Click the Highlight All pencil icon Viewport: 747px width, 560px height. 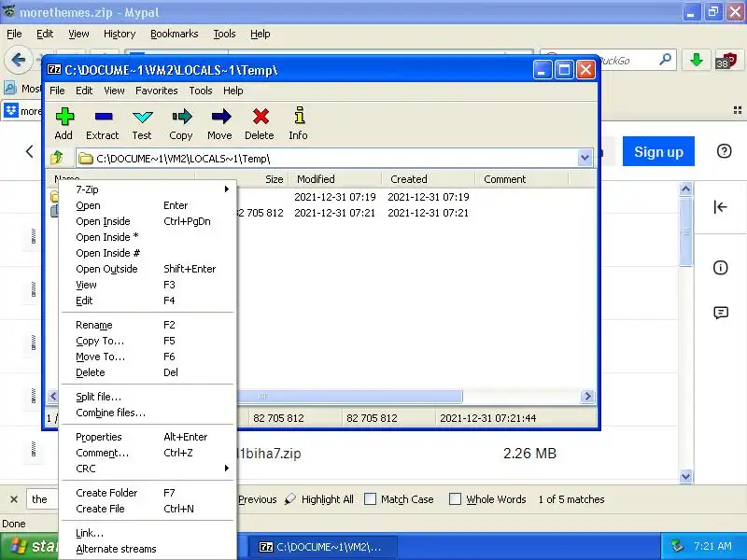pos(289,499)
